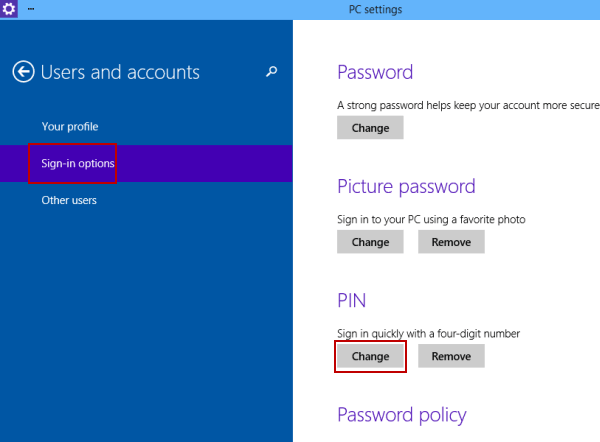Screen dimensions: 600x442
Task: Click the Password policy heading
Action: [402, 416]
